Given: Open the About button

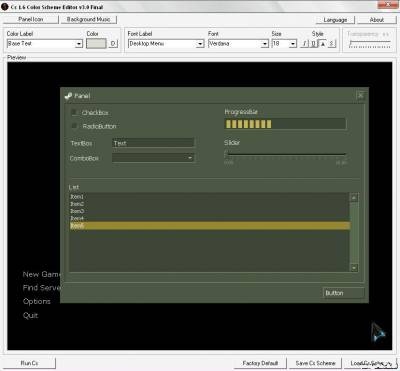Looking at the screenshot, I should pyautogui.click(x=377, y=20).
